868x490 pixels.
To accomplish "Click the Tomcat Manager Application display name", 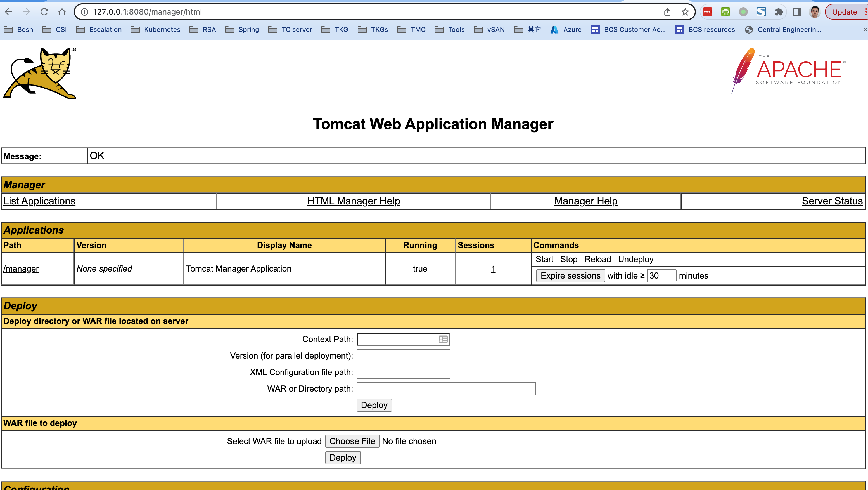I will point(239,269).
